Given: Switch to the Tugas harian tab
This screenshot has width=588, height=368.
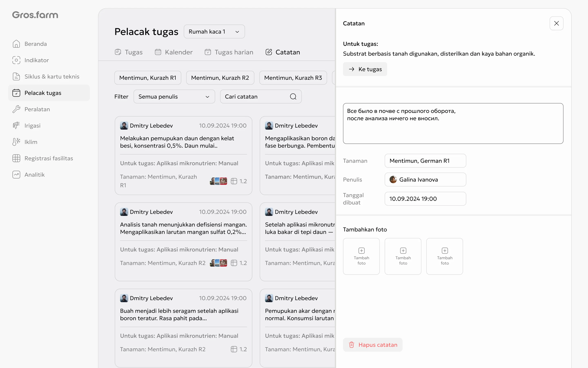Looking at the screenshot, I should click(229, 52).
